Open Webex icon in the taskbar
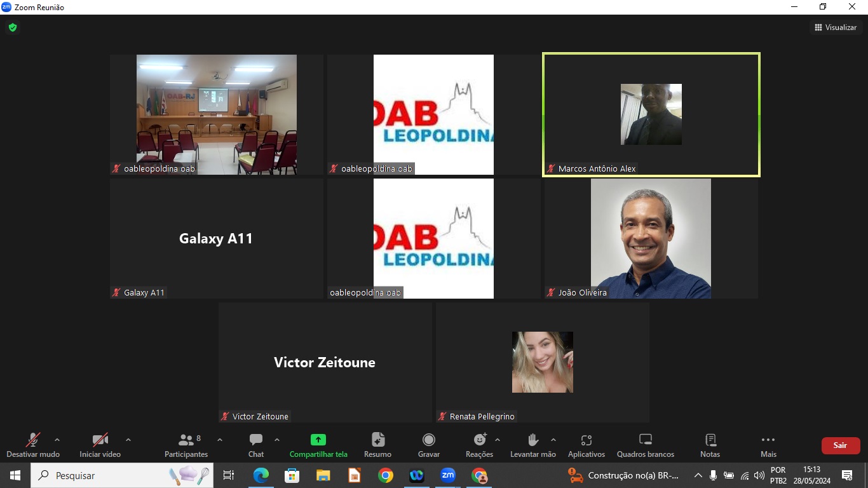868x488 pixels. (x=417, y=475)
